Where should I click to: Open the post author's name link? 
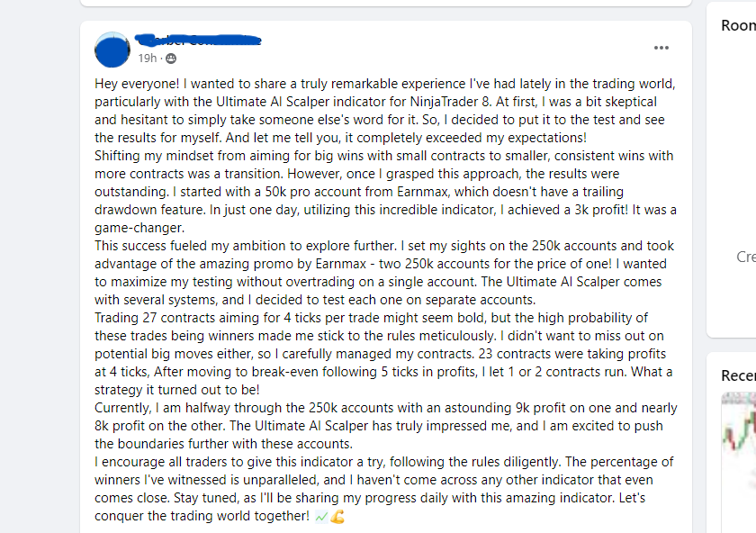pos(198,40)
